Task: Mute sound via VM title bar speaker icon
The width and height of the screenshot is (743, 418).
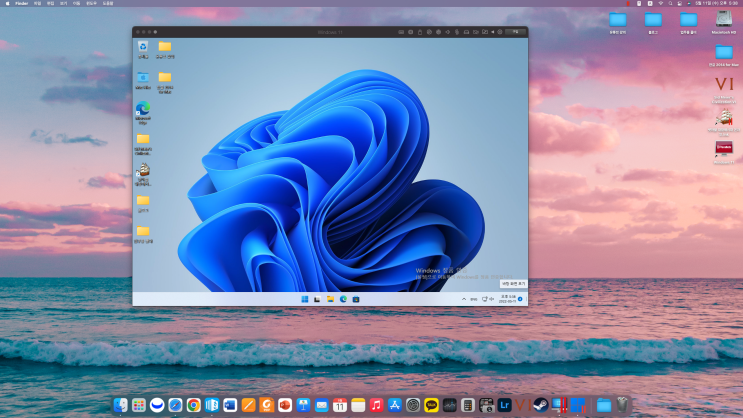Action: point(492,32)
